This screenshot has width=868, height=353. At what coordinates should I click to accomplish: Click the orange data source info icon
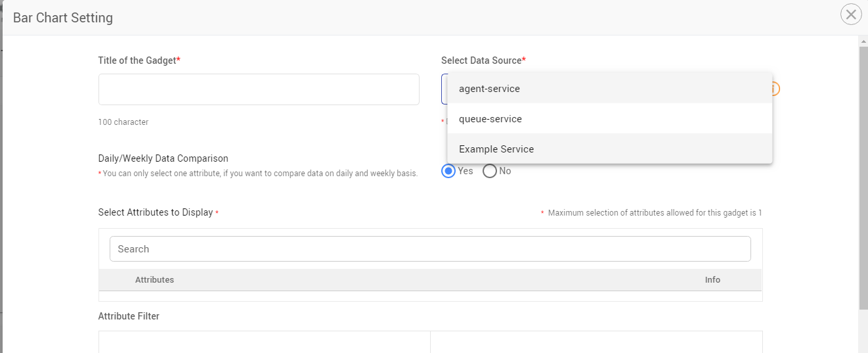pyautogui.click(x=775, y=89)
